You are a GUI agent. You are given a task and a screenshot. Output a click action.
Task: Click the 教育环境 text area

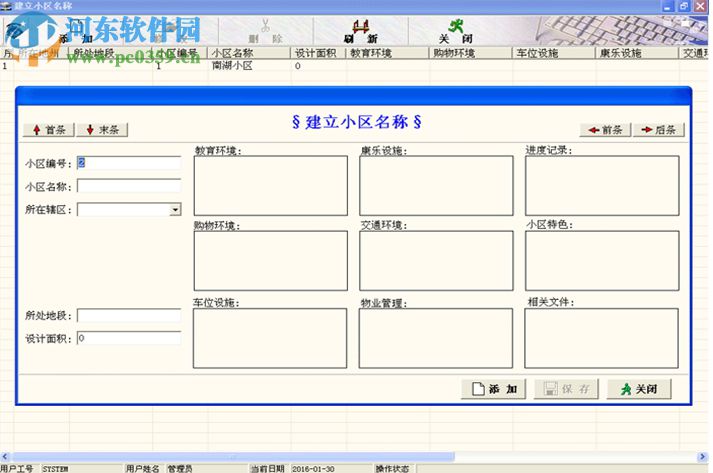click(271, 186)
